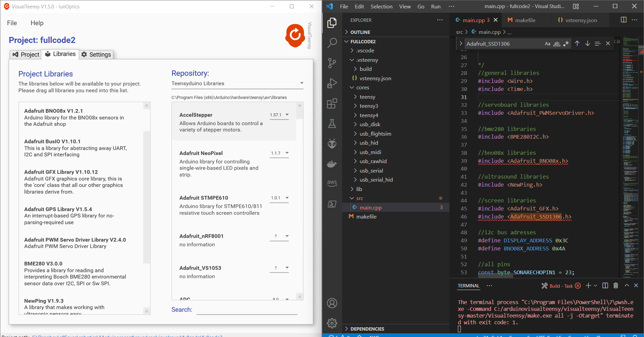Viewport: 644px width, 337px height.
Task: Stop the Build Task in the terminal
Action: click(x=578, y=286)
